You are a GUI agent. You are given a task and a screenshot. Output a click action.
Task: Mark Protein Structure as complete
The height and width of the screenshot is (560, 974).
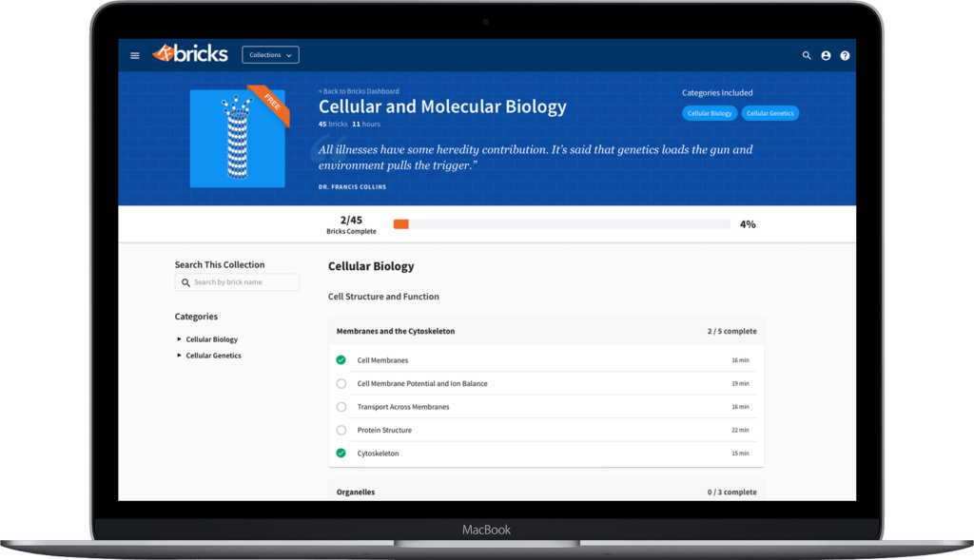(x=341, y=430)
